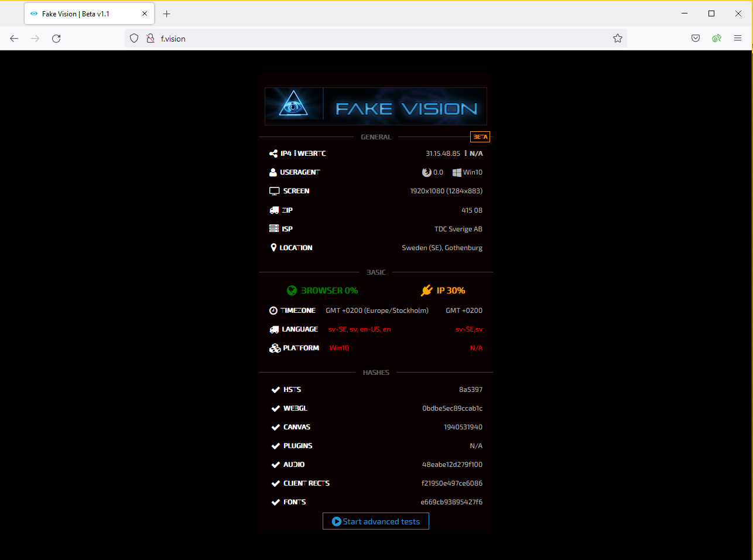This screenshot has width=753, height=560.
Task: Click the Canvas checkmark icon
Action: pos(275,427)
